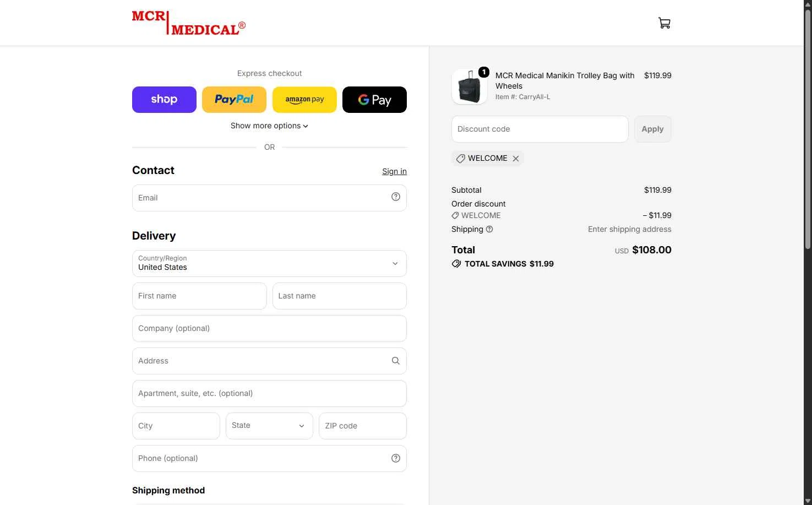Focus the First name field
The image size is (812, 505).
pyautogui.click(x=199, y=296)
